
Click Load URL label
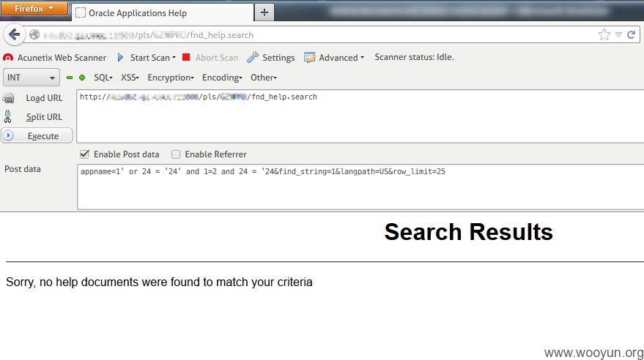[x=45, y=98]
